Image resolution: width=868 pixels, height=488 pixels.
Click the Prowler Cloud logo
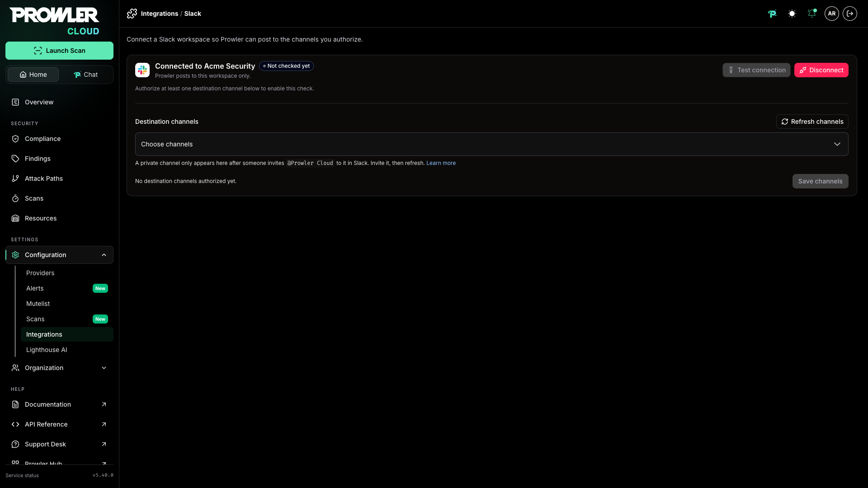pyautogui.click(x=54, y=21)
